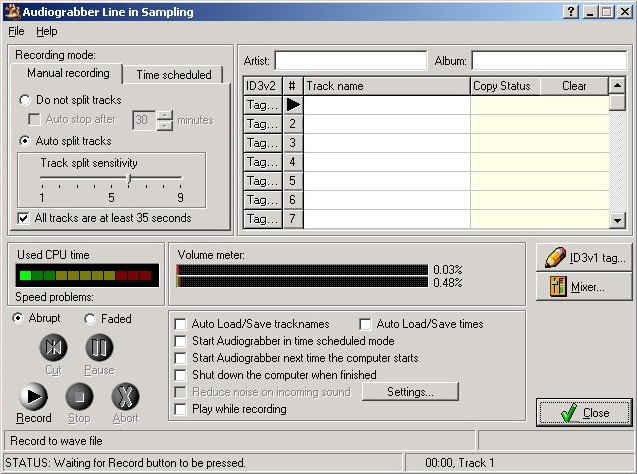Image resolution: width=637 pixels, height=474 pixels.
Task: Click the Close button with checkmark
Action: coord(584,413)
